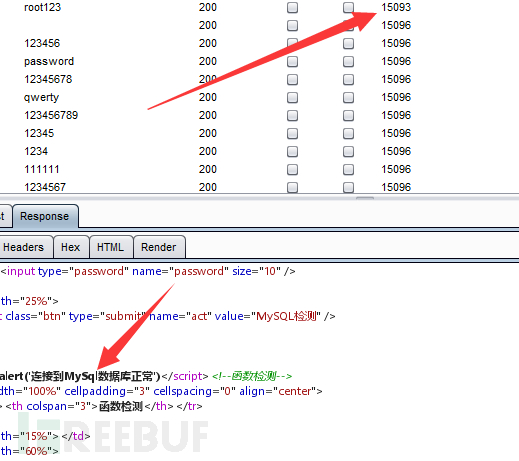
Task: Tick the right checkbox in password row
Action: [348, 61]
